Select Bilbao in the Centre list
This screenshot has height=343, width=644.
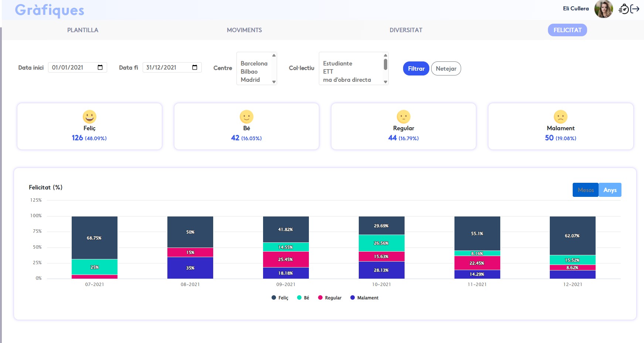point(249,71)
